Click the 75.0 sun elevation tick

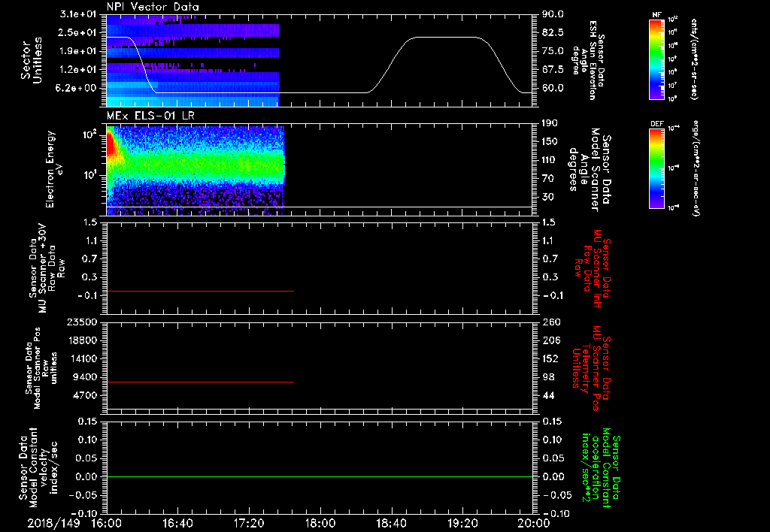click(x=553, y=51)
